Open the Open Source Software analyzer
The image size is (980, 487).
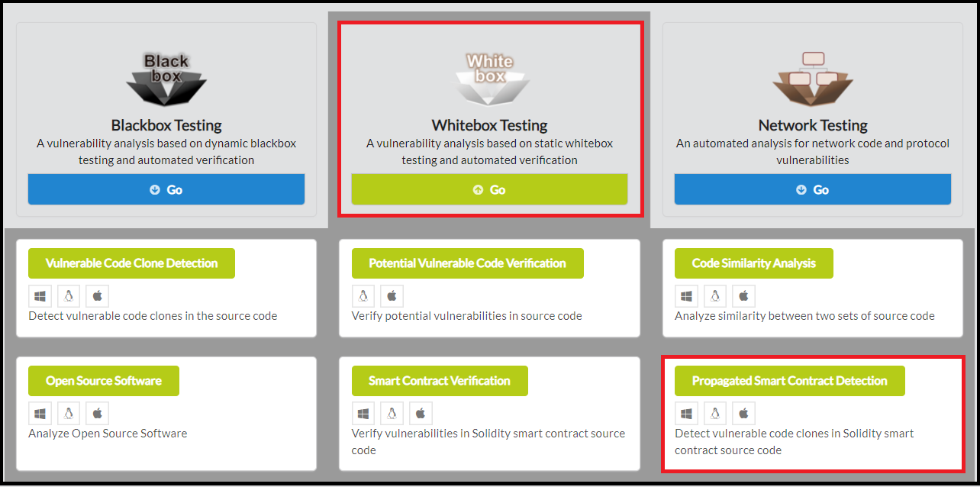click(103, 381)
